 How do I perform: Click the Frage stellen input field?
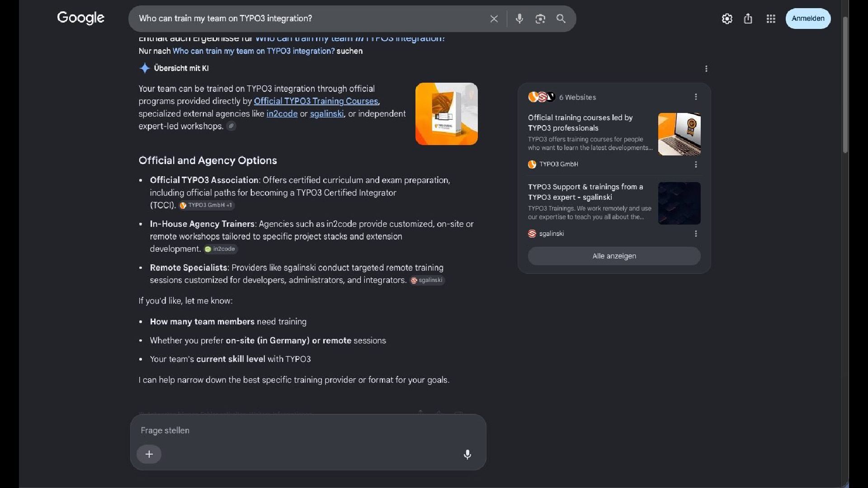click(307, 431)
